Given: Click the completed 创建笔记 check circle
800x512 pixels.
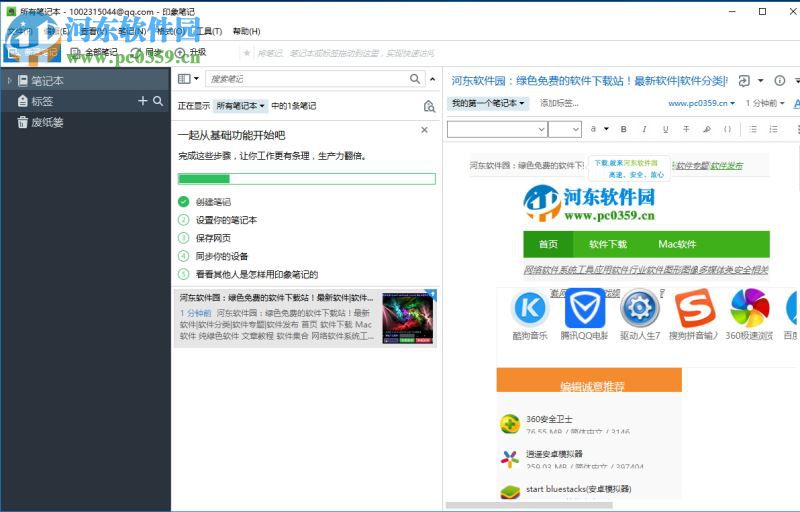Looking at the screenshot, I should (184, 201).
